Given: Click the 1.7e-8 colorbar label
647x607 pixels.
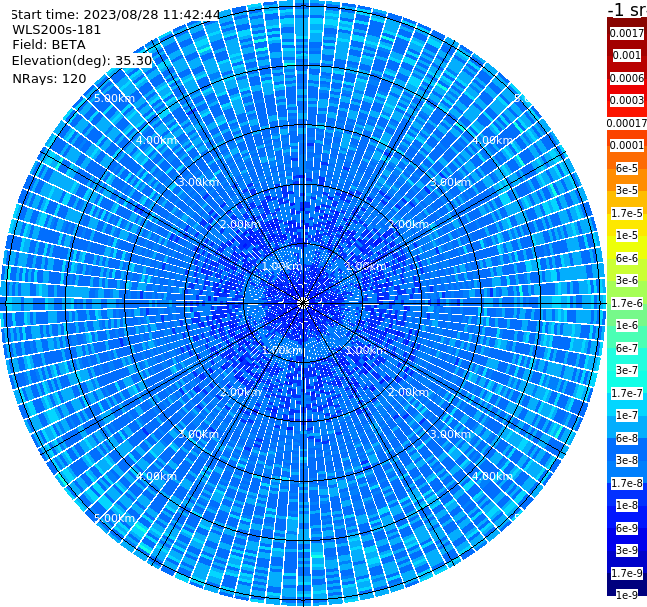Looking at the screenshot, I should 627,483.
